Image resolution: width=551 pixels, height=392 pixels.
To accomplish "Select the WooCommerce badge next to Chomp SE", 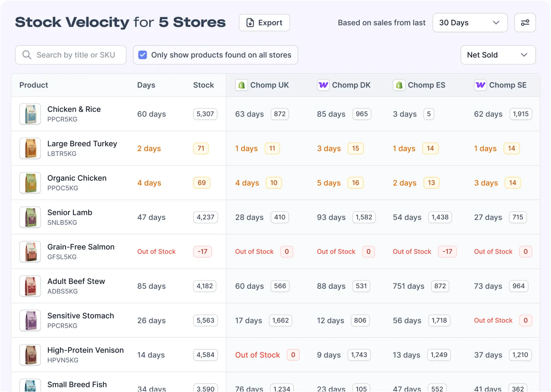I will coord(480,85).
